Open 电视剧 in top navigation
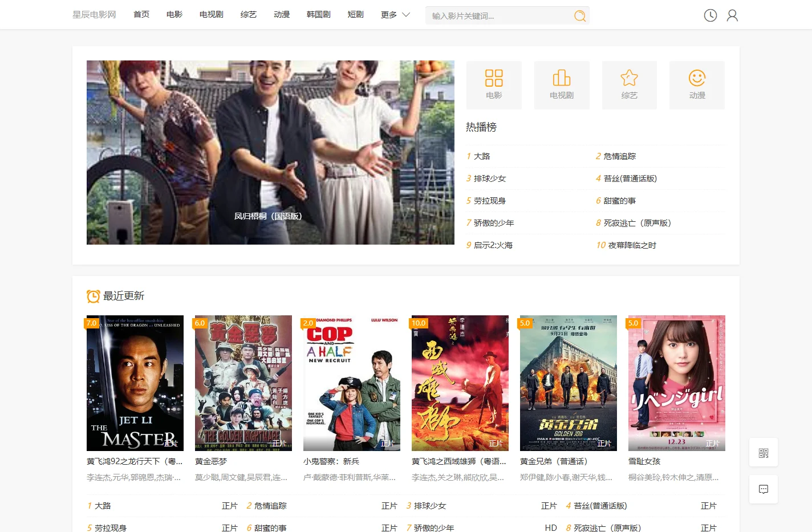 click(x=212, y=15)
